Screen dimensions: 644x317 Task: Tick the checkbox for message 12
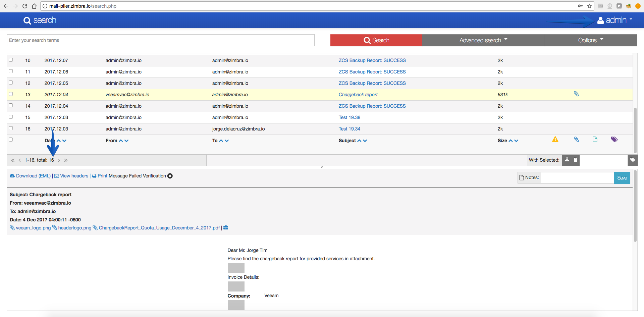click(x=11, y=83)
